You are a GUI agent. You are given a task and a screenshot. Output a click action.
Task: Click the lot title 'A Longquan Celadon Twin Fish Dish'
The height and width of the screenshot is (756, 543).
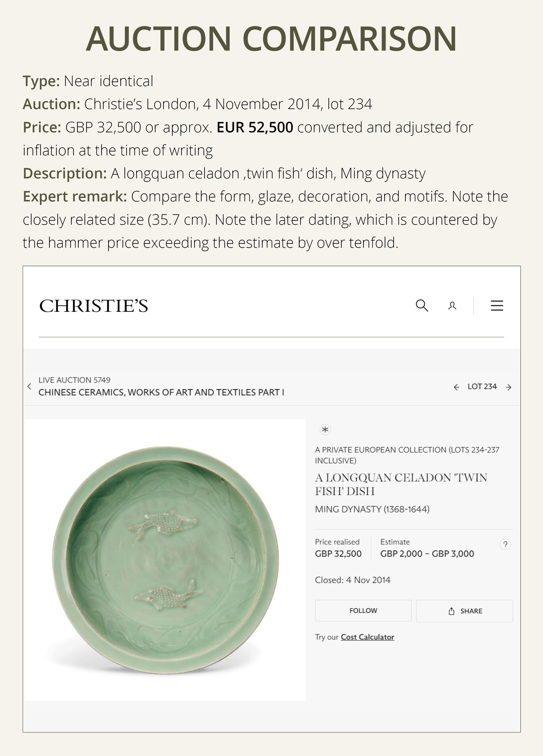pyautogui.click(x=401, y=484)
